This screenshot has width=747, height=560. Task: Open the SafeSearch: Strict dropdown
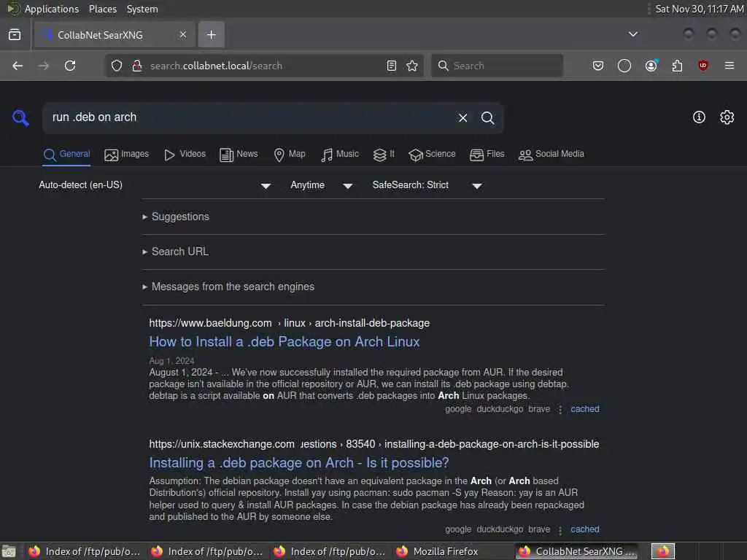pos(427,185)
